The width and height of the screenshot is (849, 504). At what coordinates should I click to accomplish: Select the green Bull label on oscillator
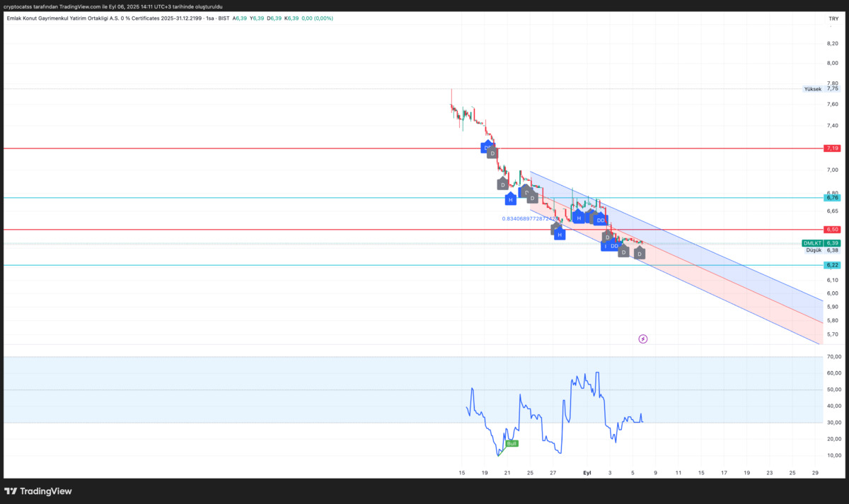click(x=512, y=443)
